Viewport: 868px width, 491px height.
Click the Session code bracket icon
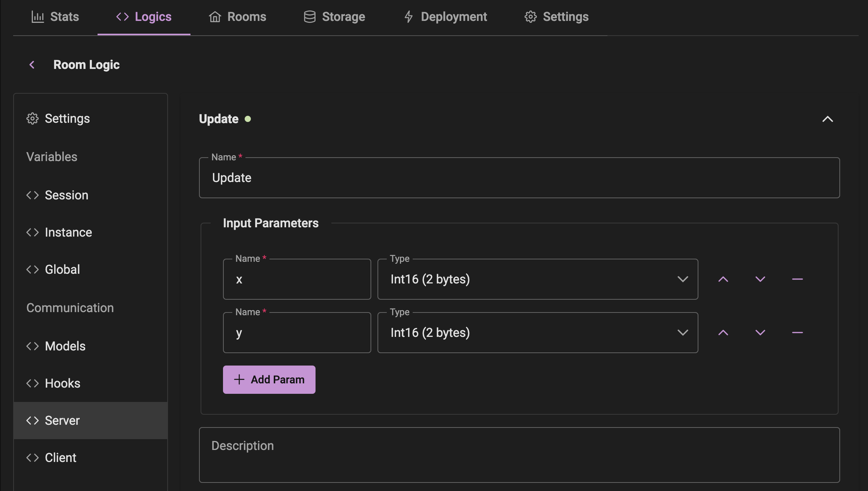coord(33,194)
